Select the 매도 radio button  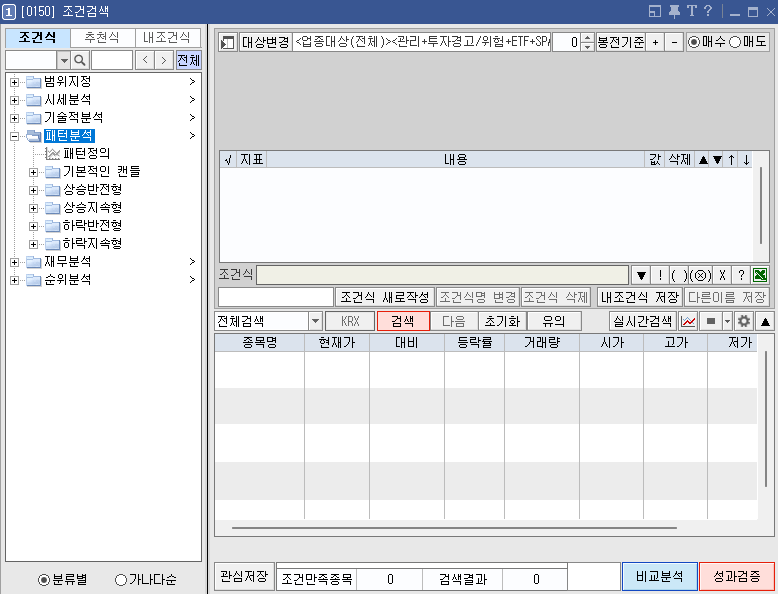[x=735, y=43]
